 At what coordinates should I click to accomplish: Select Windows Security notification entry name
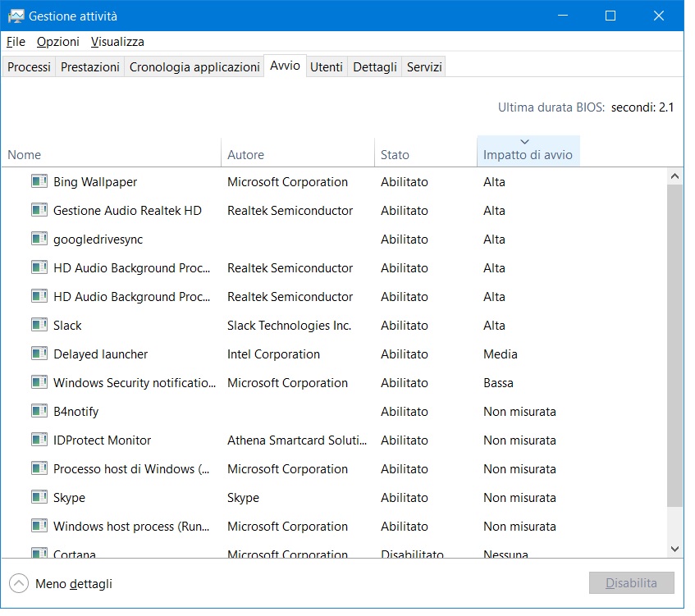(135, 383)
